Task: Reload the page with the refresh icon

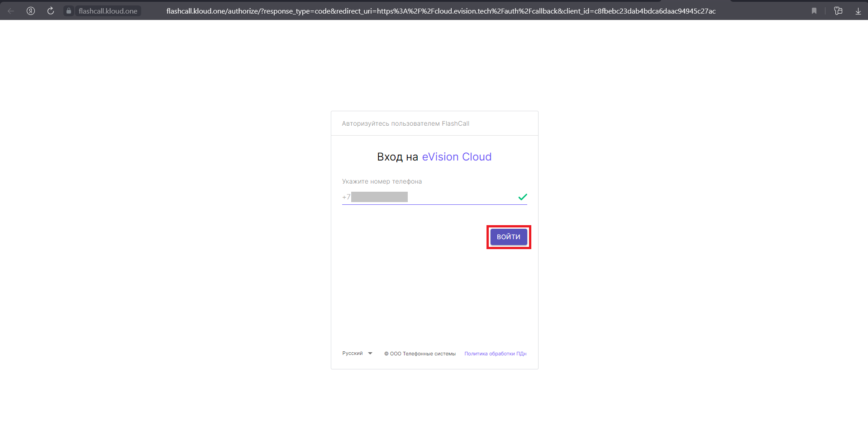Action: (51, 11)
